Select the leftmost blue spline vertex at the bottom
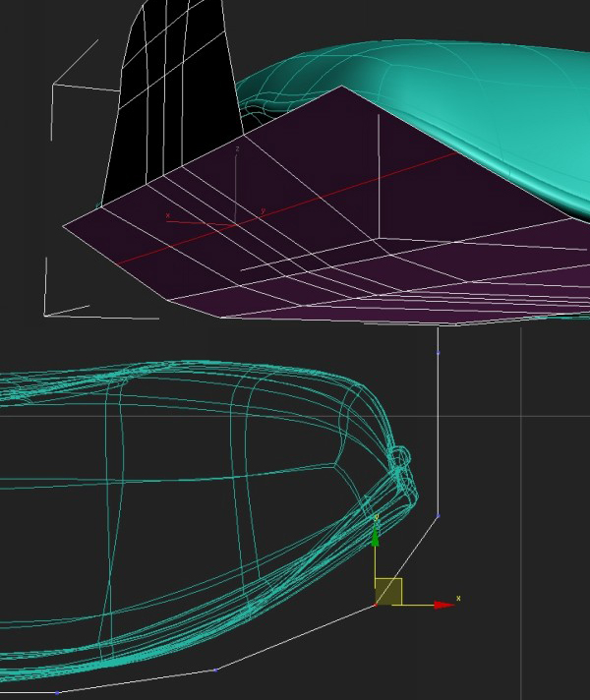Viewport: 590px width, 700px height. [x=57, y=693]
